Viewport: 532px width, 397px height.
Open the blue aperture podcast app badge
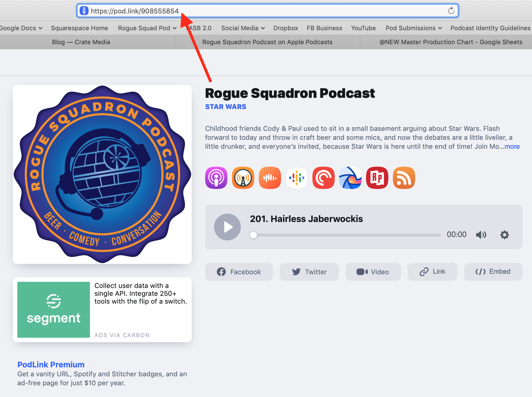(x=350, y=178)
